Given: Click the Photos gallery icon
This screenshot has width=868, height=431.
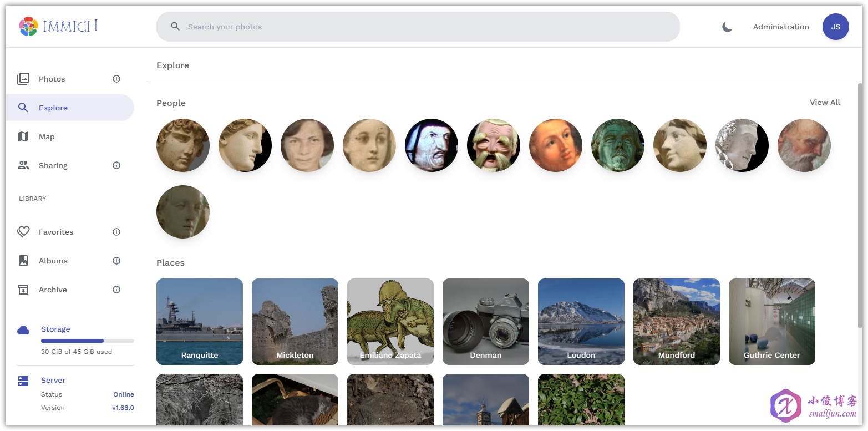Looking at the screenshot, I should click(23, 79).
